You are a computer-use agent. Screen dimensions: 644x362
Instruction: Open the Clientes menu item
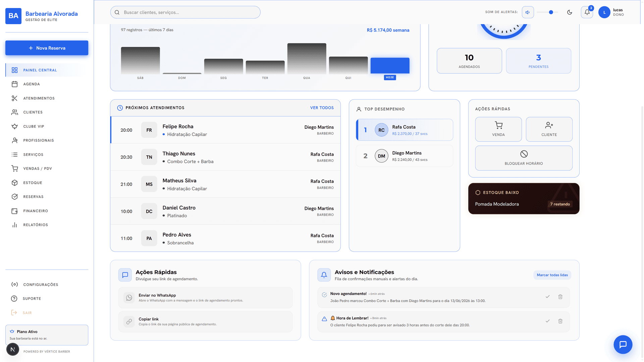click(x=47, y=112)
